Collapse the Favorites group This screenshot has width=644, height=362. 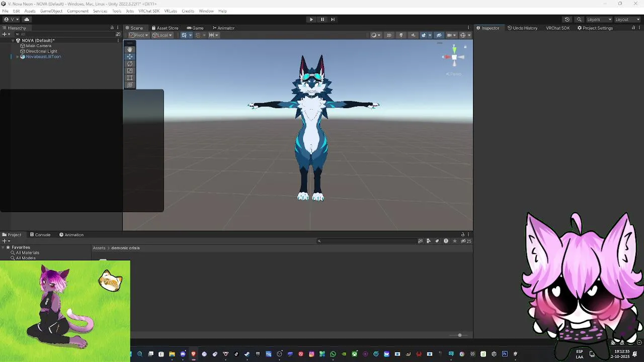3,247
